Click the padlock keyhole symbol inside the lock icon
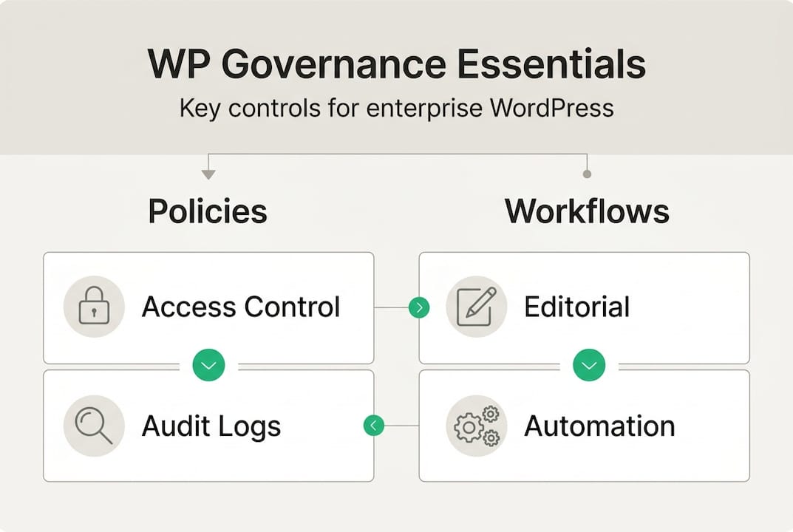Image resolution: width=793 pixels, height=532 pixels. pos(94,310)
